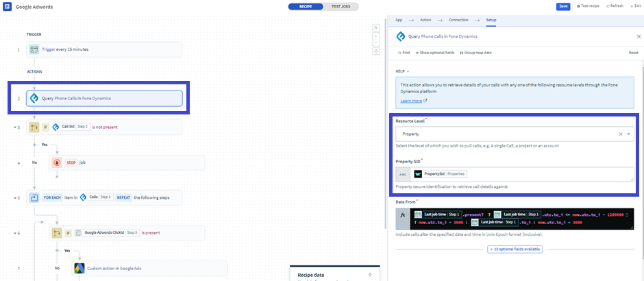Click the recipe document icon beside Google Adwords

(x=7, y=7)
